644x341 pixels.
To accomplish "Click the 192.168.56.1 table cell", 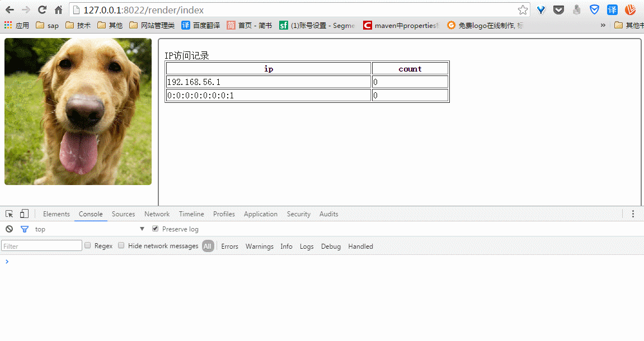I will point(269,82).
